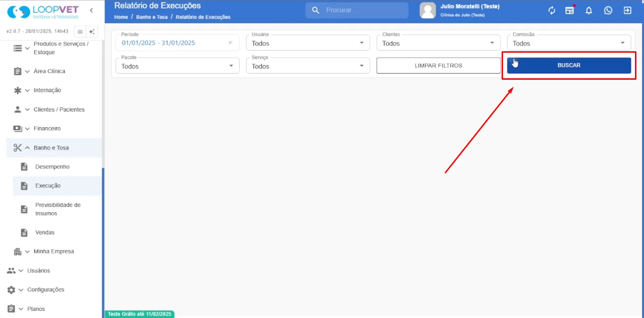Collapse sidebar using the left chevron
Viewport: 644px width, 318px height.
(91, 10)
